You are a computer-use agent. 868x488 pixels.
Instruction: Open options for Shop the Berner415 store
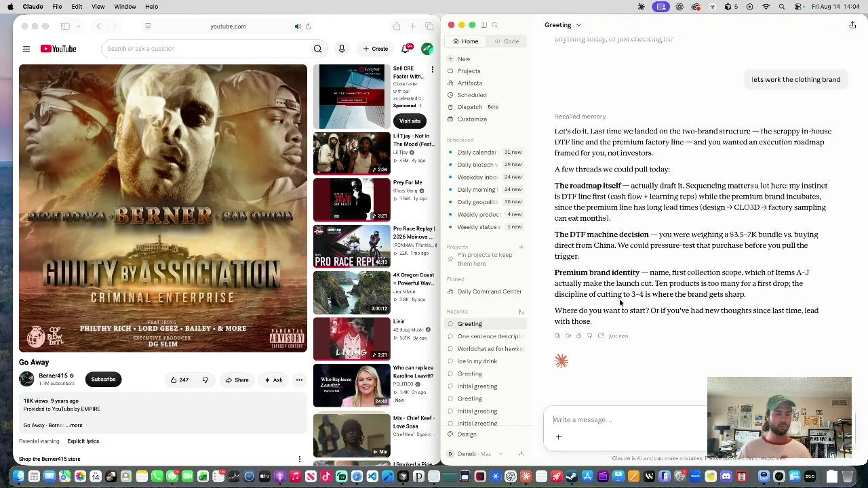[299, 459]
